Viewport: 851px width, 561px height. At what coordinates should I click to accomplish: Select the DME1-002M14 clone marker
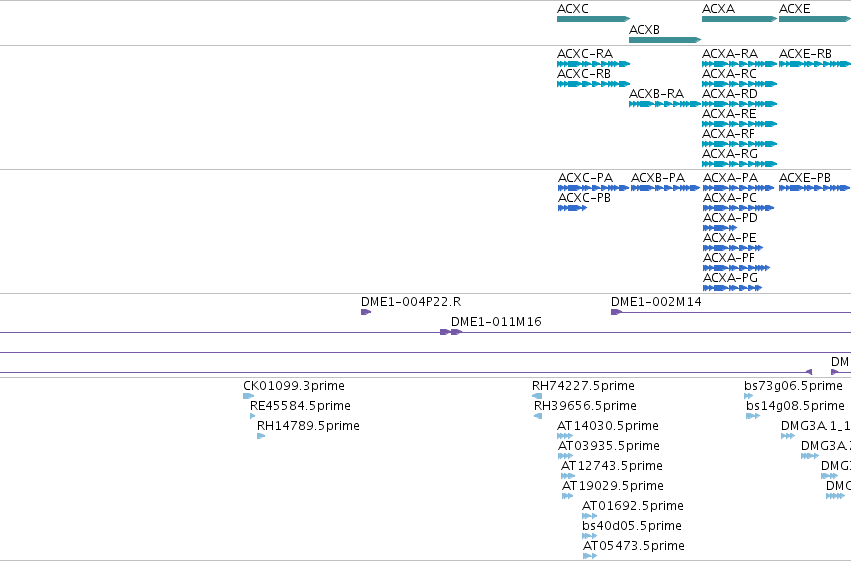[x=616, y=312]
